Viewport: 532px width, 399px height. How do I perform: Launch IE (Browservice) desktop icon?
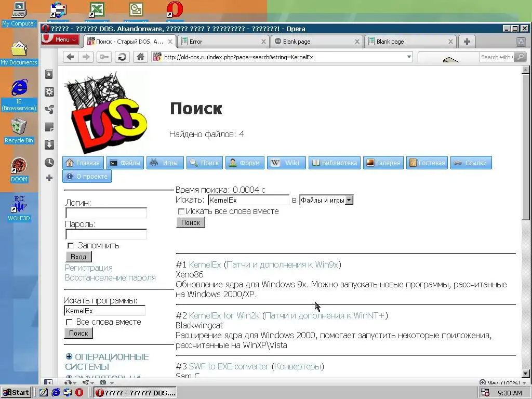click(x=19, y=95)
